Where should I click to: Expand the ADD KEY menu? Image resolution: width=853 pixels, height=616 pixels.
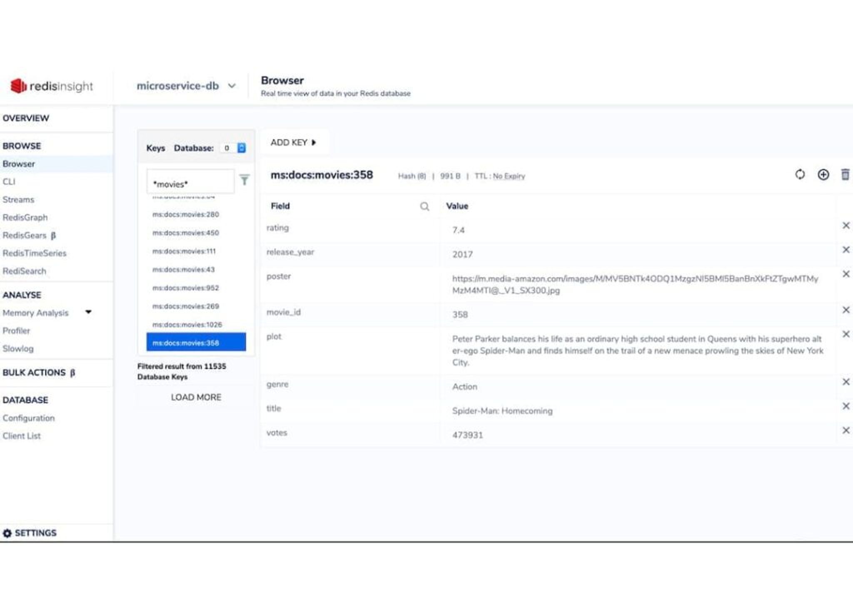click(293, 143)
